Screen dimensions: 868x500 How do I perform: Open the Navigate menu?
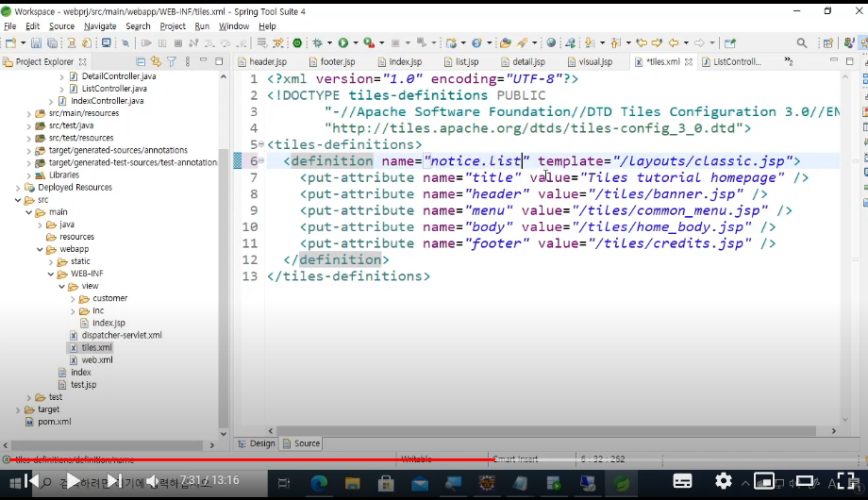tap(100, 26)
